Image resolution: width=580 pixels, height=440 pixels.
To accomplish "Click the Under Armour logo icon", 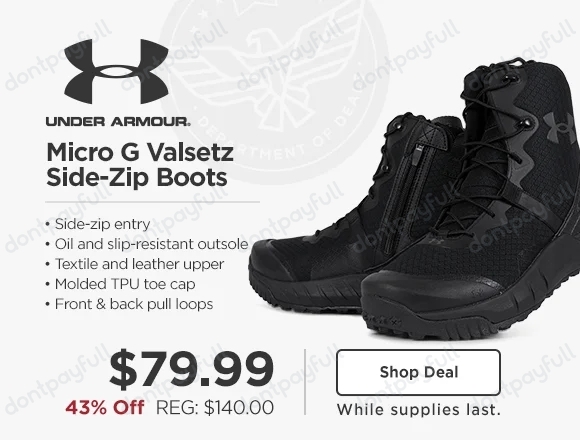I will pyautogui.click(x=116, y=71).
